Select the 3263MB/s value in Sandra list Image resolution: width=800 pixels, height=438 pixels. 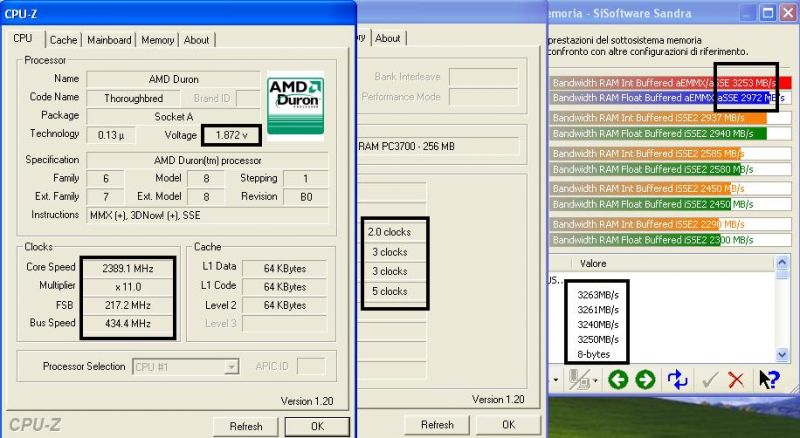point(598,295)
